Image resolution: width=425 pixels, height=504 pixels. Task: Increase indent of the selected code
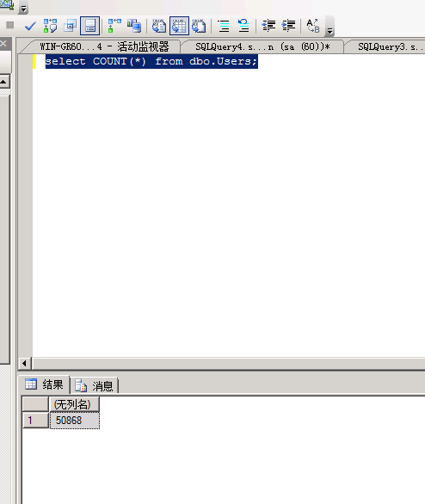[x=288, y=26]
